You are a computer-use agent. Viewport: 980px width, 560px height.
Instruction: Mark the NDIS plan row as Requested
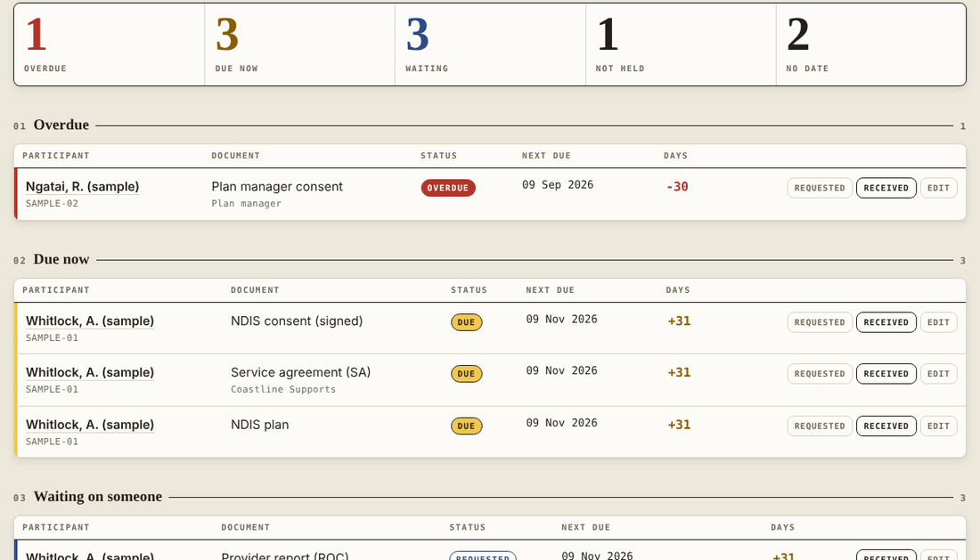pyautogui.click(x=820, y=426)
